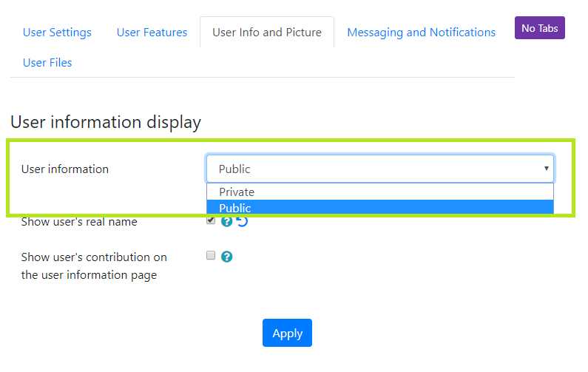Image resolution: width=588 pixels, height=372 pixels.
Task: Enable Show user's contribution checkbox
Action: [211, 255]
